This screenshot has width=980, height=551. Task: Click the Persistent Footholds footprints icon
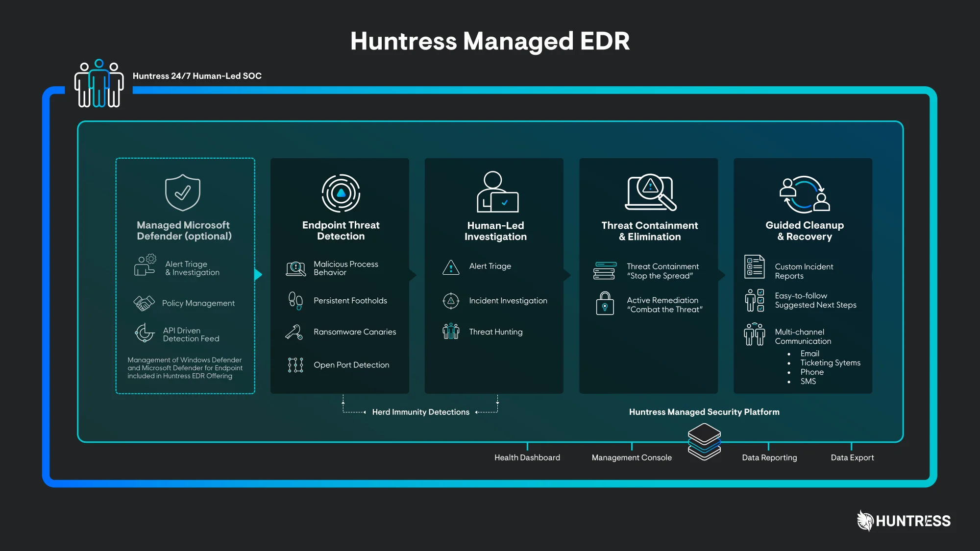[x=294, y=300]
